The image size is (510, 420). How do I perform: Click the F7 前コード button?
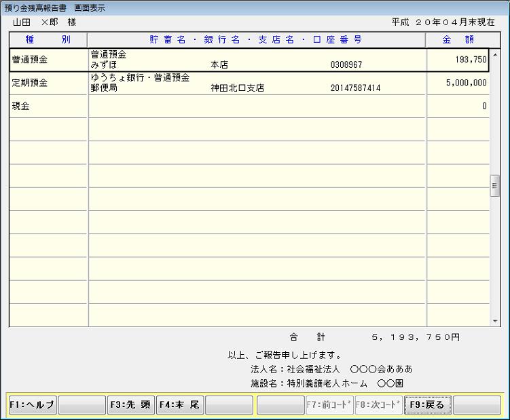pos(329,404)
